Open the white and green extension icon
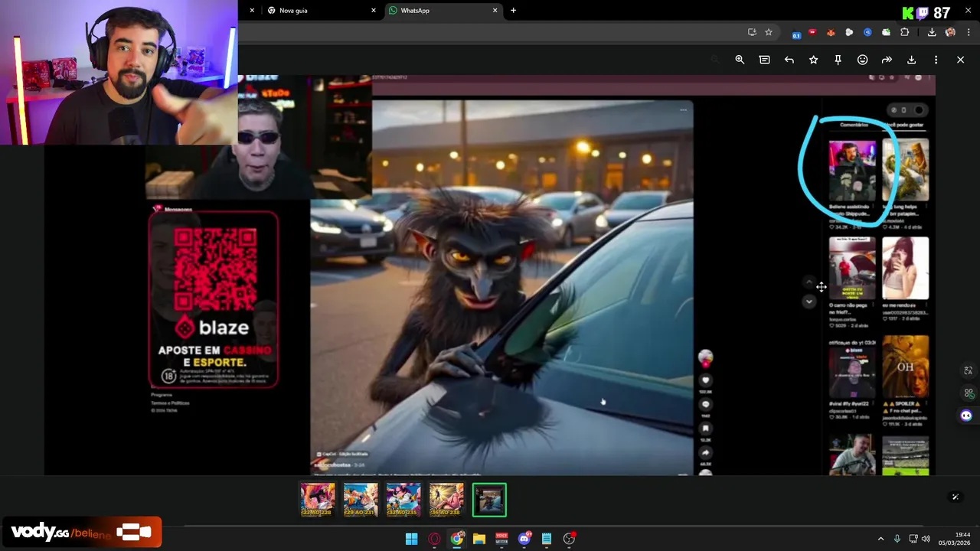This screenshot has width=980, height=551. 886,32
